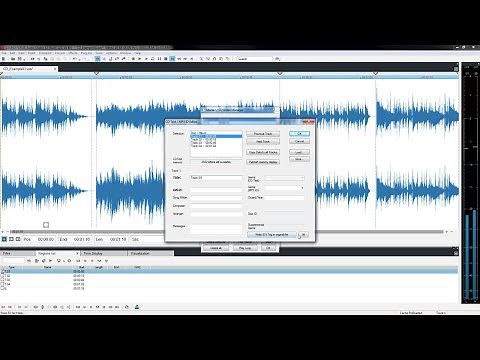Screen dimensions: 480x360
Task: Tick the checkbox of fourth region row
Action: (3, 284)
